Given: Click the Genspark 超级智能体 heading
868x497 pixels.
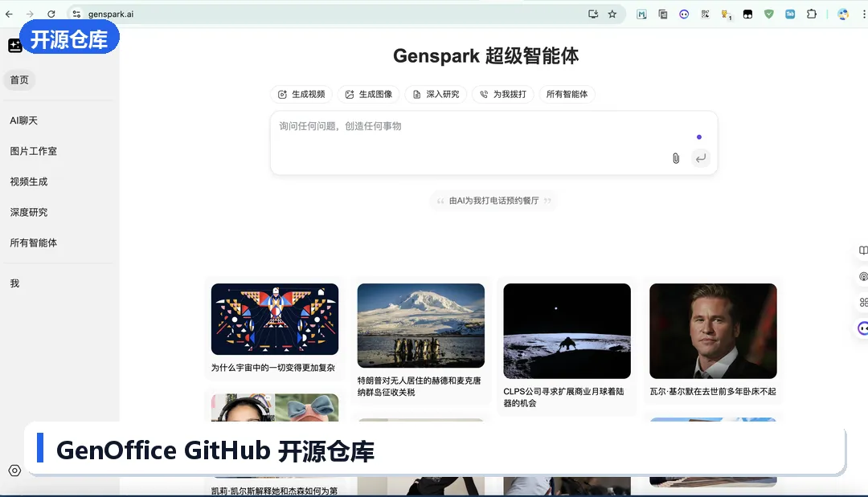Looking at the screenshot, I should click(x=486, y=56).
